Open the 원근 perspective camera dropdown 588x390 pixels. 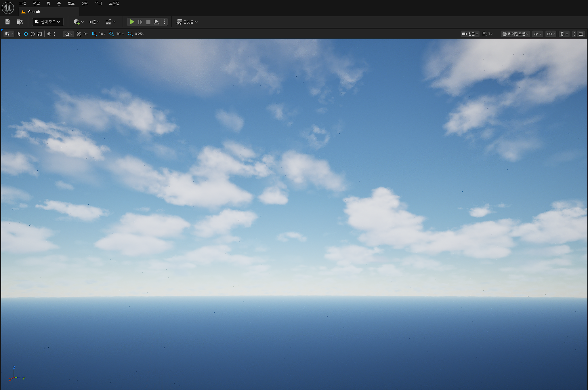click(x=470, y=34)
